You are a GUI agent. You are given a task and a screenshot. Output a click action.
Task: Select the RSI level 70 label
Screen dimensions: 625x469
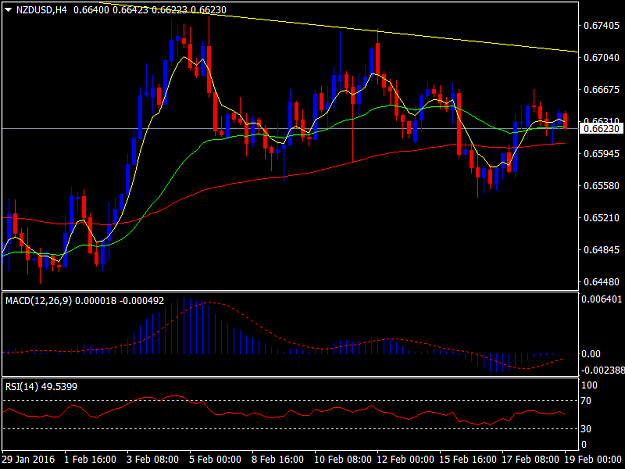coord(586,401)
